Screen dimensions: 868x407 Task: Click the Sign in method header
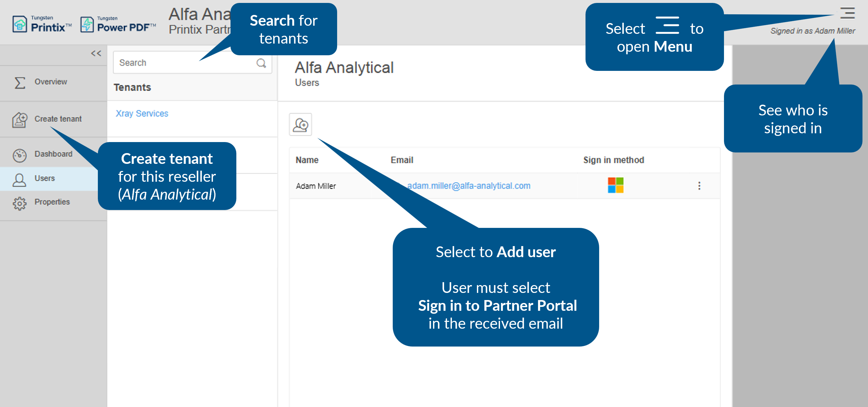coord(613,160)
